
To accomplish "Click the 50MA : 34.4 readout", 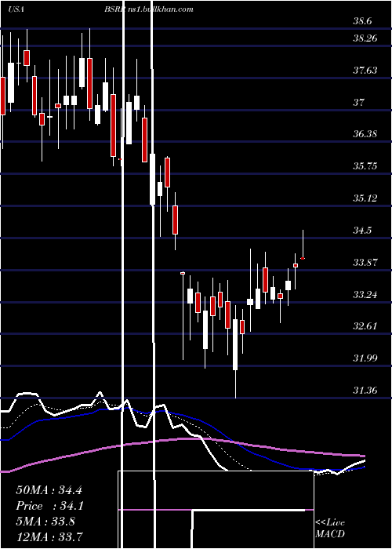I will coord(49,490).
